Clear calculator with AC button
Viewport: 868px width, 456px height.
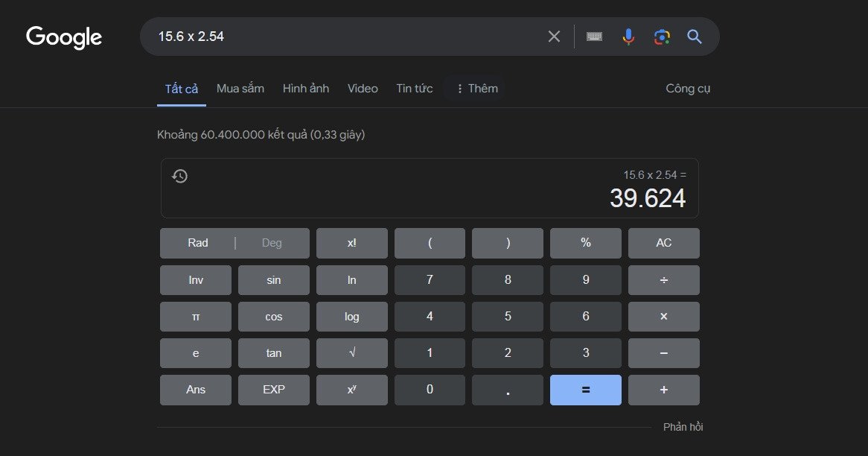coord(663,243)
